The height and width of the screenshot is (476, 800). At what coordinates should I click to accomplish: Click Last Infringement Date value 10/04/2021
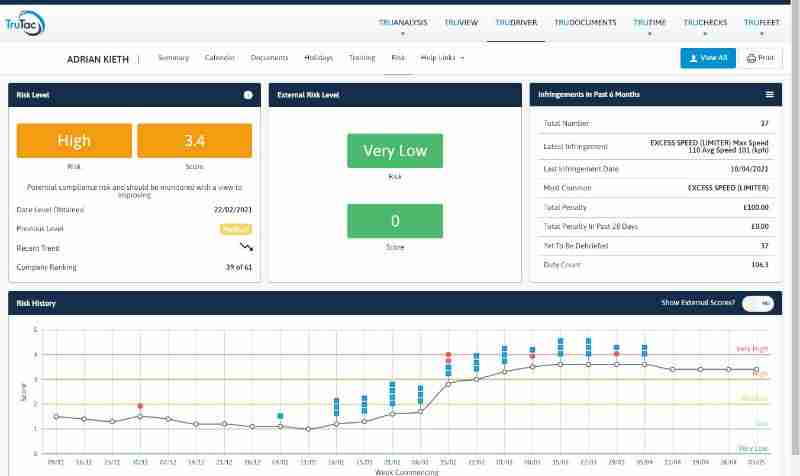(x=749, y=169)
